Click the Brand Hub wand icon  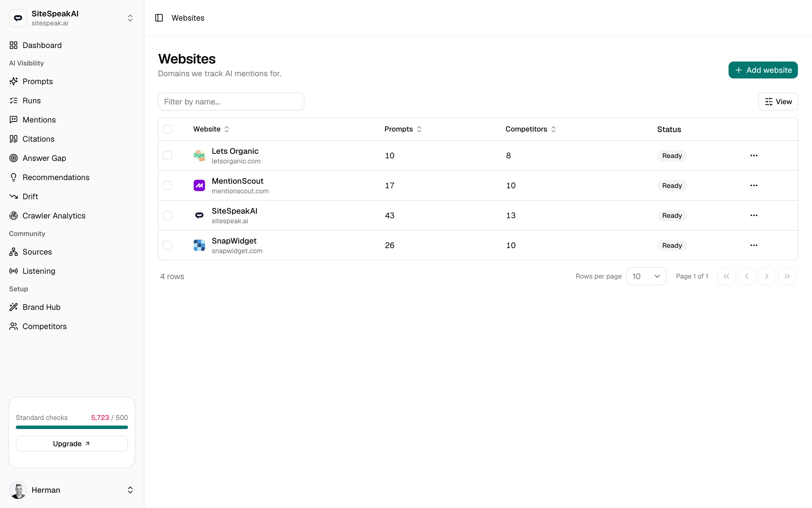[14, 307]
